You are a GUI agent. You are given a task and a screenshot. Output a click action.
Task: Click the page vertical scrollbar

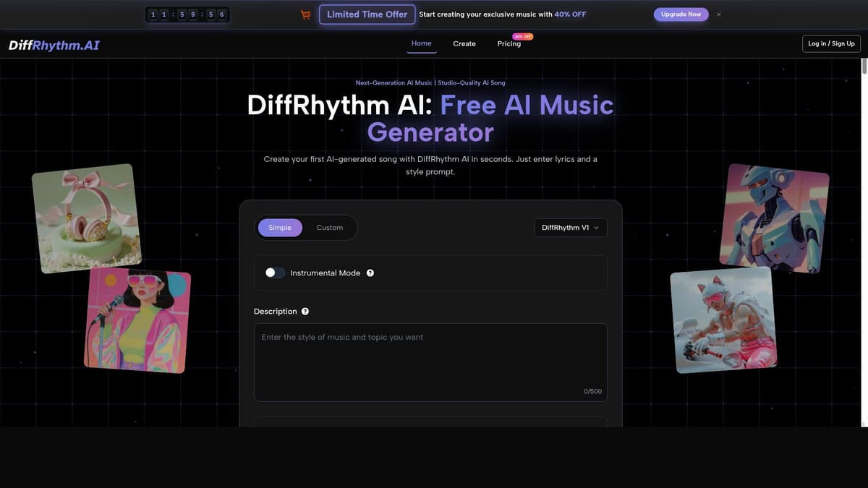(x=864, y=242)
